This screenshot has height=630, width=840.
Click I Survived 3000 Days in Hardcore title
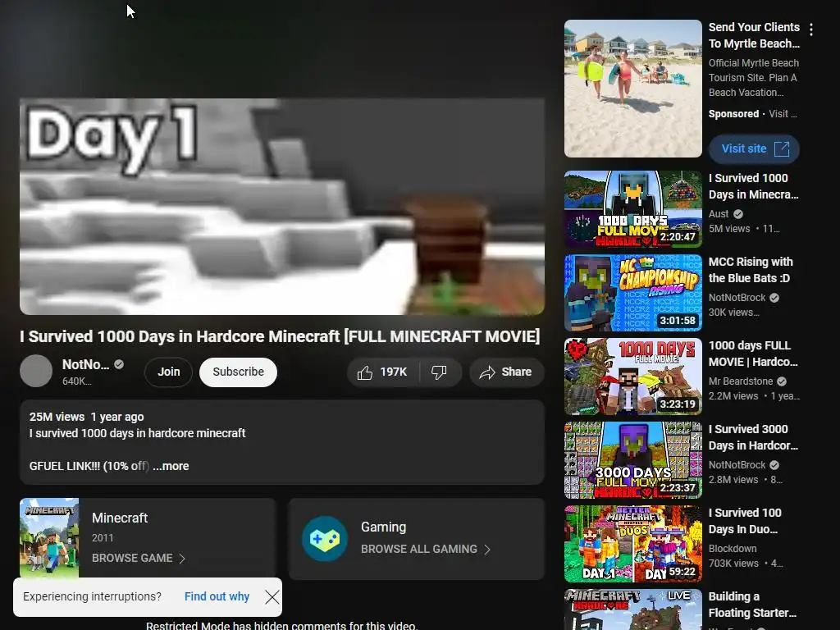pyautogui.click(x=753, y=437)
